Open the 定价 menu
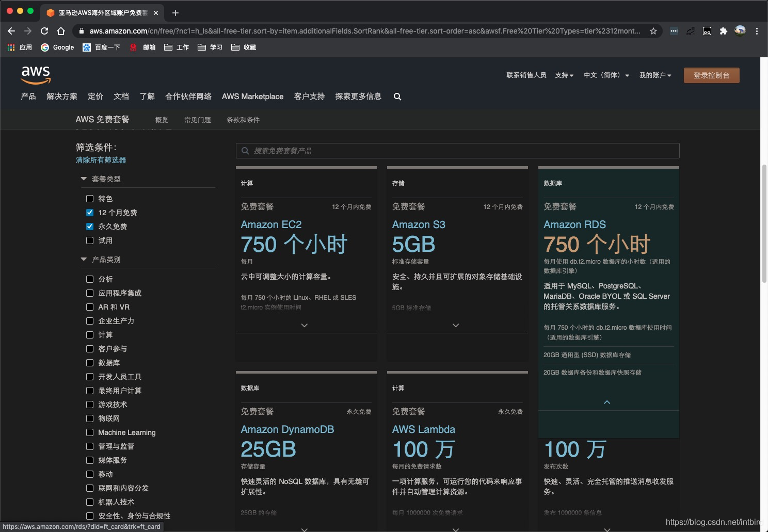The image size is (768, 532). [x=95, y=96]
